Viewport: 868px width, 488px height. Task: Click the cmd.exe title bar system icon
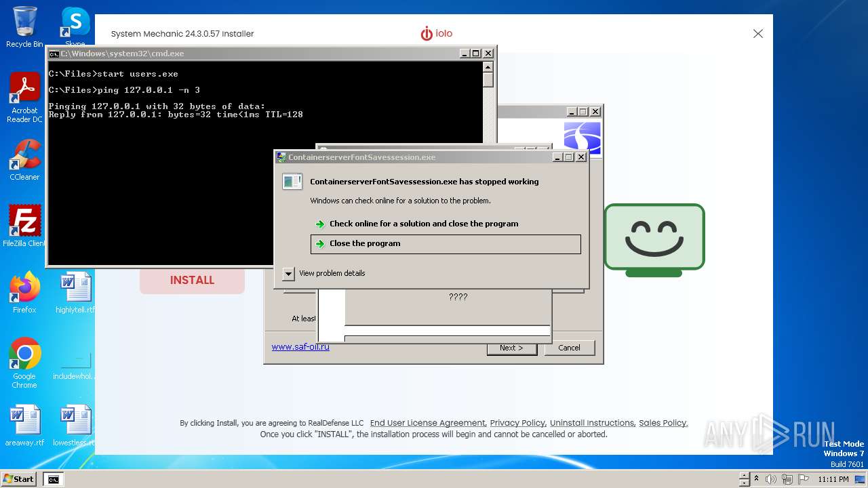pyautogui.click(x=54, y=54)
